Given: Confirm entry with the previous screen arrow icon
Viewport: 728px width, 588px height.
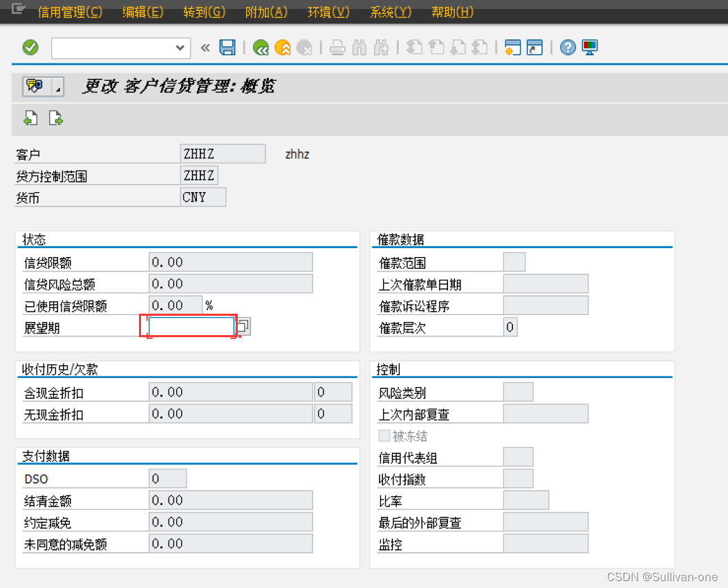Looking at the screenshot, I should [x=30, y=118].
